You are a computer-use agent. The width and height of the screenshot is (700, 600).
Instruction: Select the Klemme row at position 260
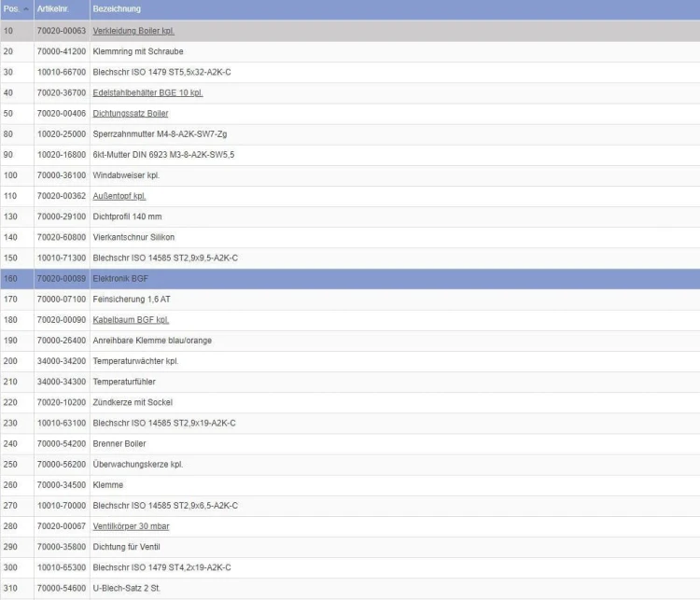[350, 485]
